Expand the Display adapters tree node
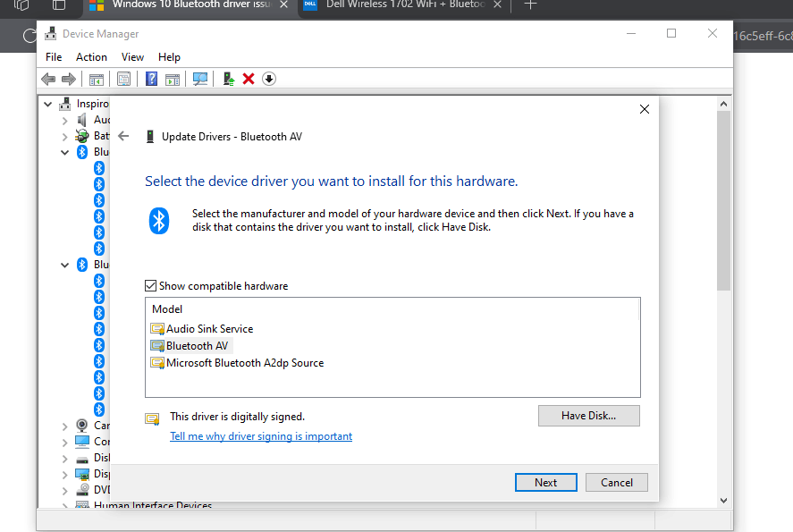The image size is (793, 532). tap(64, 475)
